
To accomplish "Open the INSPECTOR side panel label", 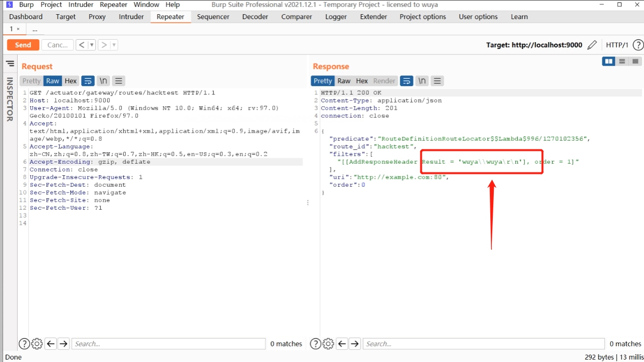I will click(9, 99).
